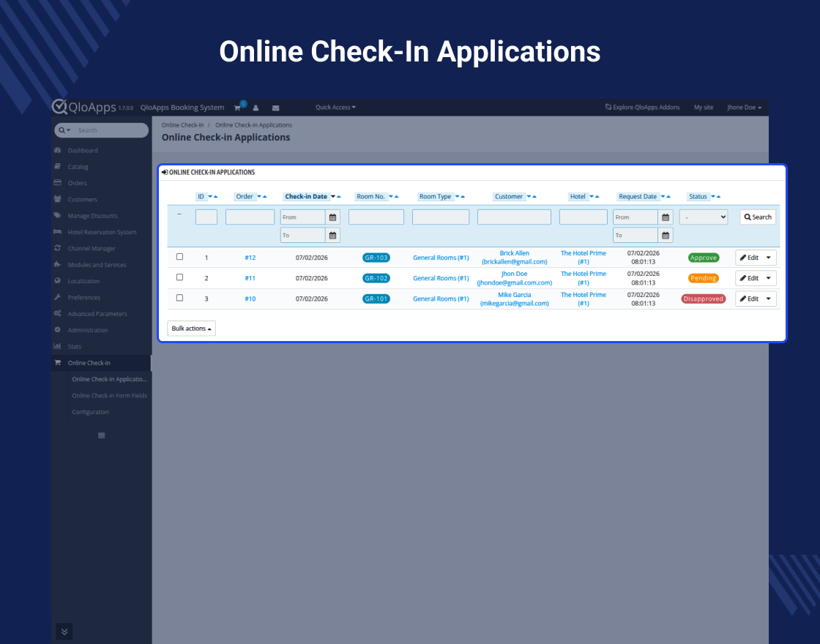Open Configuration submenu item

point(91,412)
